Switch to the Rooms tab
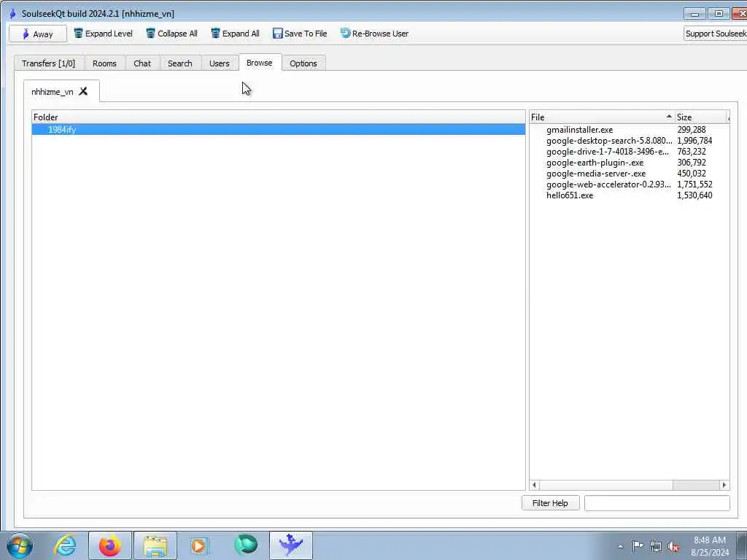The height and width of the screenshot is (560, 747). (x=104, y=63)
